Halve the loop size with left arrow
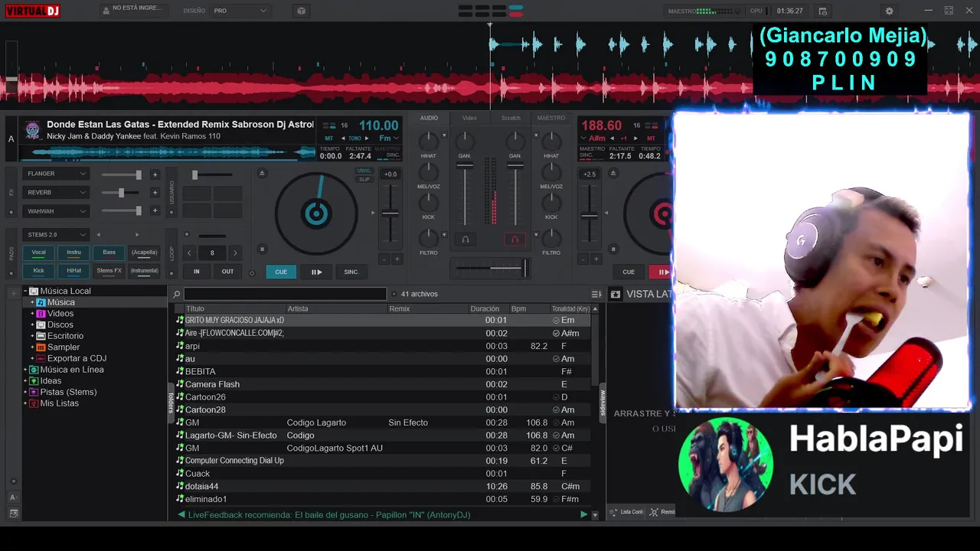This screenshot has width=980, height=551. tap(189, 253)
